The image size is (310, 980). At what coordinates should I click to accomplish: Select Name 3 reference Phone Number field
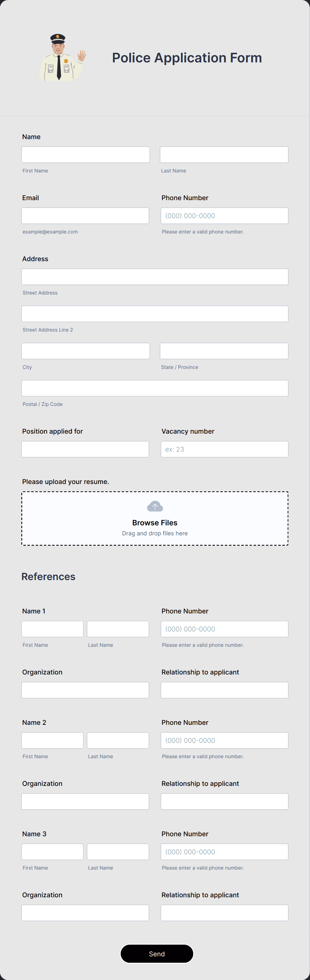[x=224, y=852]
